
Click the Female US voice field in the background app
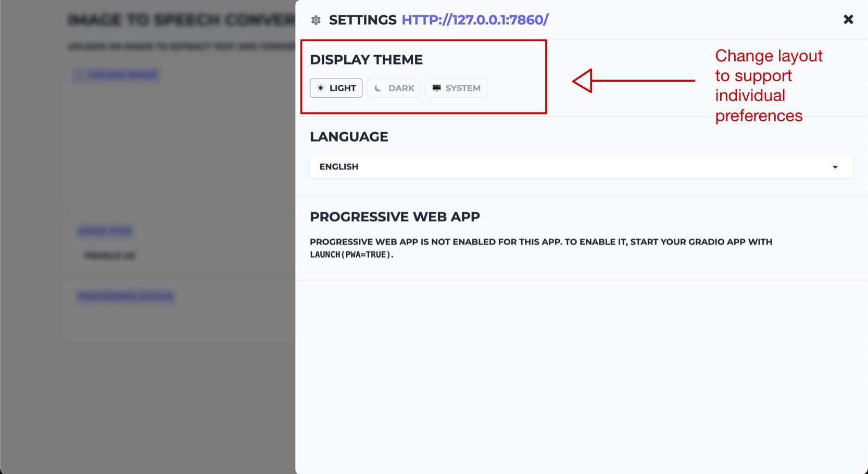point(110,255)
